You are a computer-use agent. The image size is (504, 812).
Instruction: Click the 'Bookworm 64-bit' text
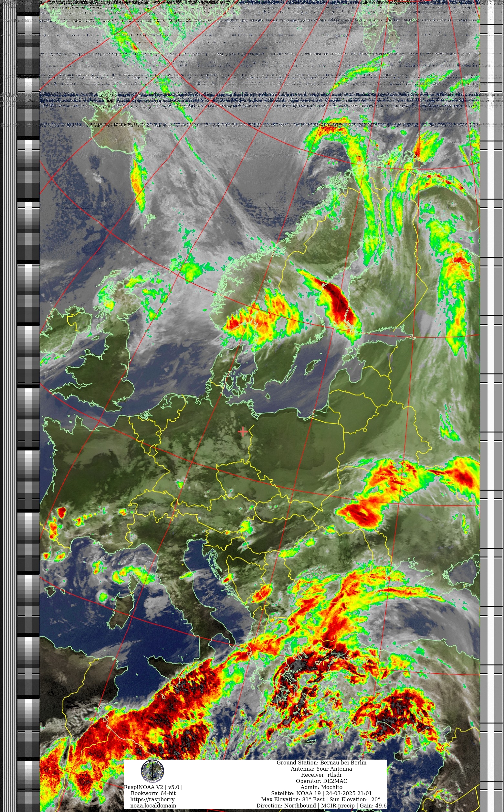[x=153, y=793]
